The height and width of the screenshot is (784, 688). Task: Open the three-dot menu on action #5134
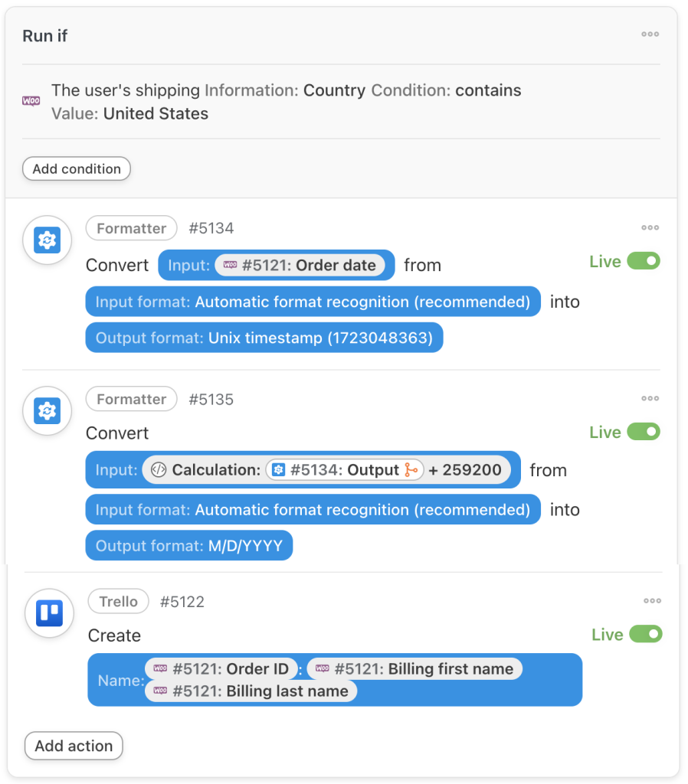point(650,227)
